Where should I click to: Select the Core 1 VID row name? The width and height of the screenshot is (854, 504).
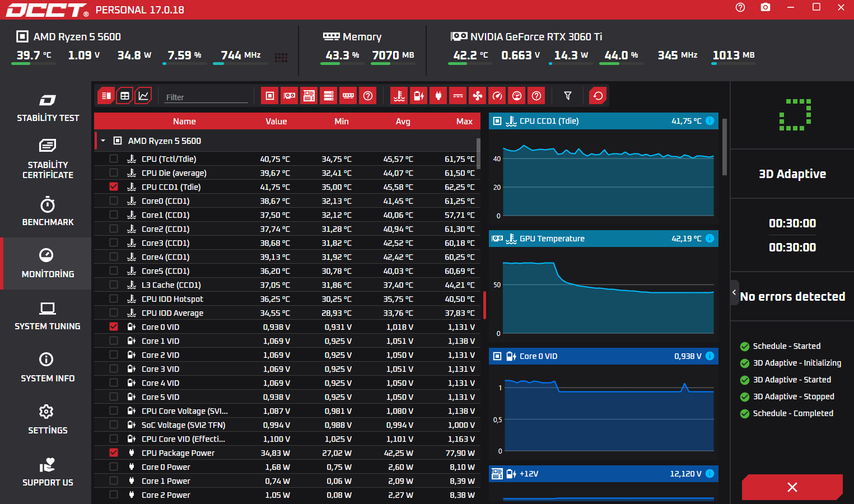160,341
